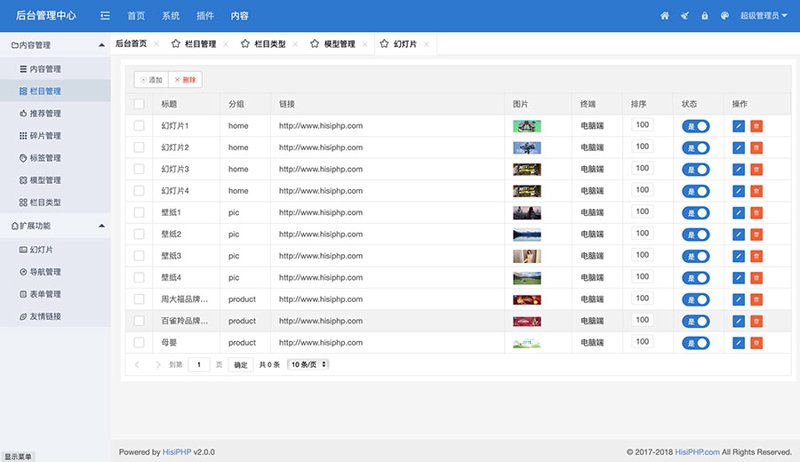Open the home icon in the top bar
This screenshot has width=800, height=462.
[x=664, y=16]
